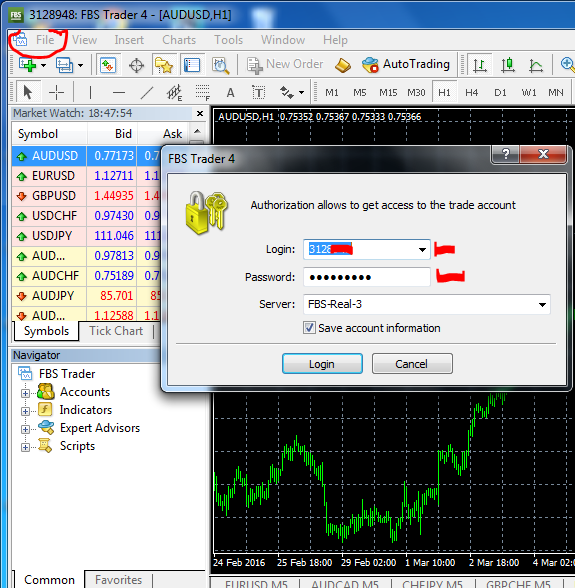Screen dimensions: 575x588
Task: Open the Server dropdown list
Action: coord(542,304)
